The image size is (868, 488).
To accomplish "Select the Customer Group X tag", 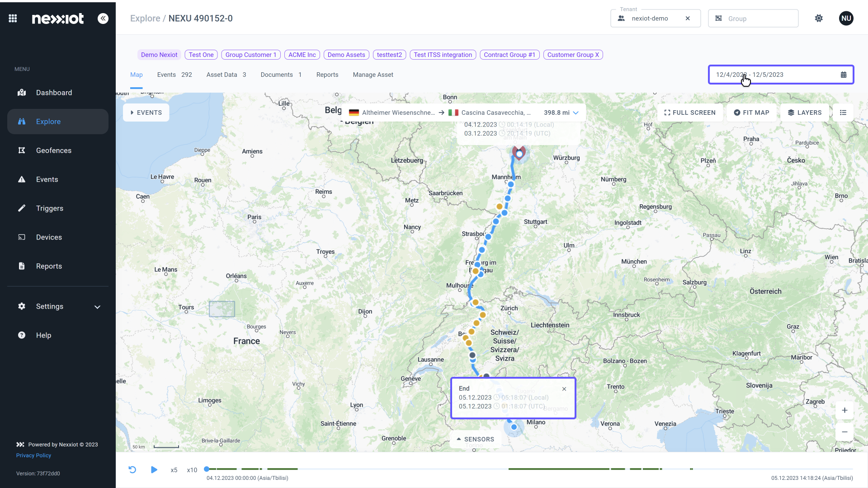I will pos(573,55).
